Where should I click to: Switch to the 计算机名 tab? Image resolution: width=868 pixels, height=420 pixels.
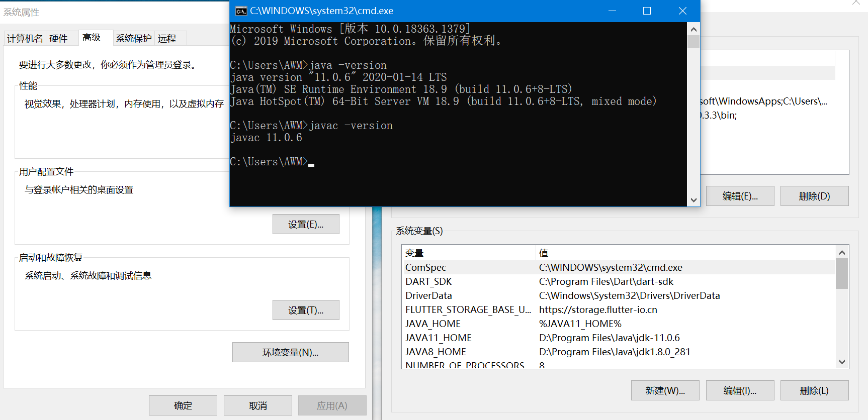click(x=25, y=38)
